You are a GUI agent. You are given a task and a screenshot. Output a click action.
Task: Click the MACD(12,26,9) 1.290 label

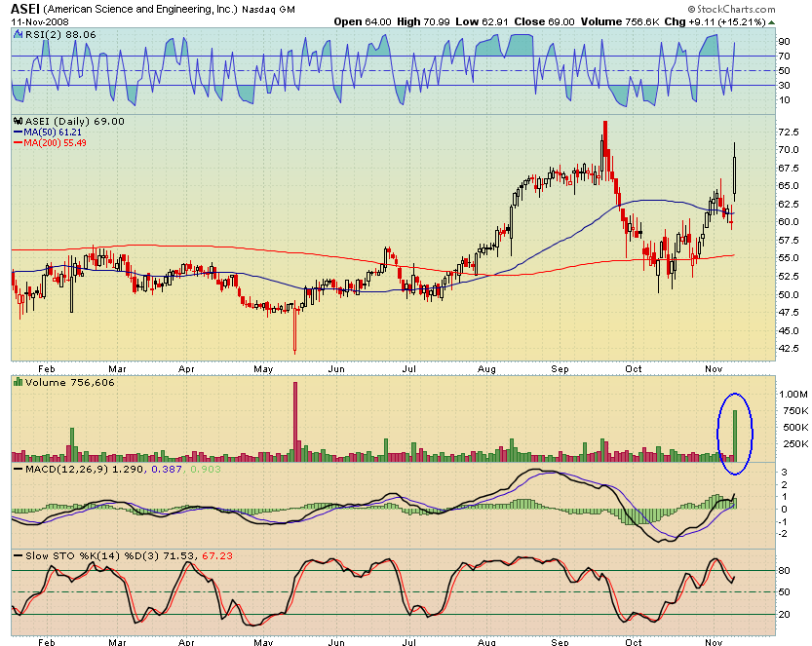86,469
